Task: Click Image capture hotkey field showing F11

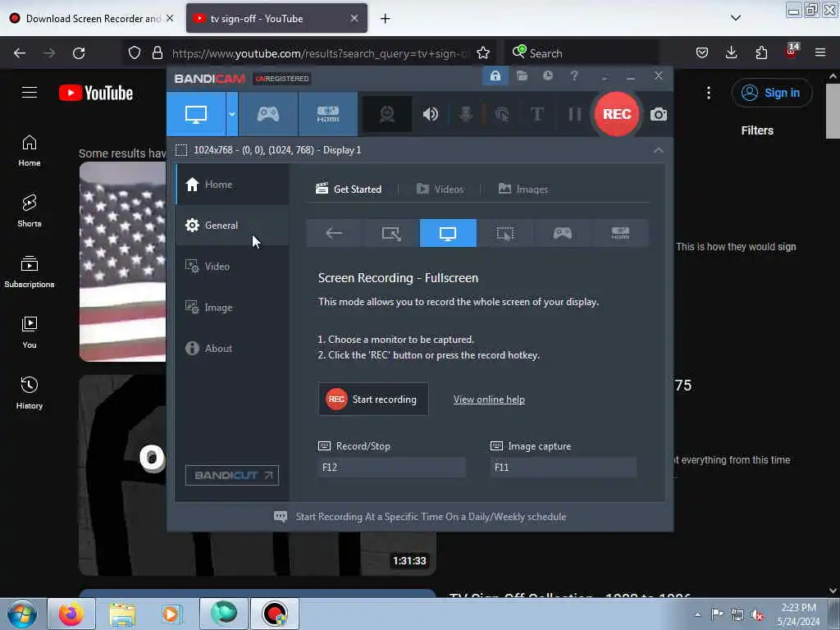Action: point(564,468)
